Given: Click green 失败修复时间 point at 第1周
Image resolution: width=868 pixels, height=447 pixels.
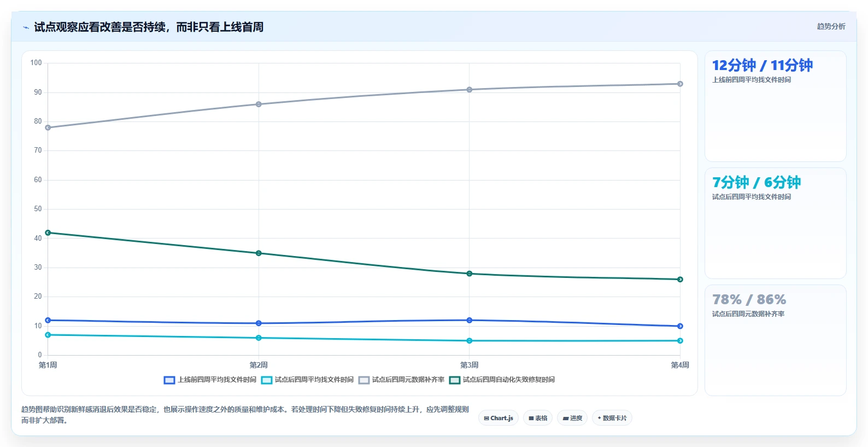Looking at the screenshot, I should coord(48,233).
